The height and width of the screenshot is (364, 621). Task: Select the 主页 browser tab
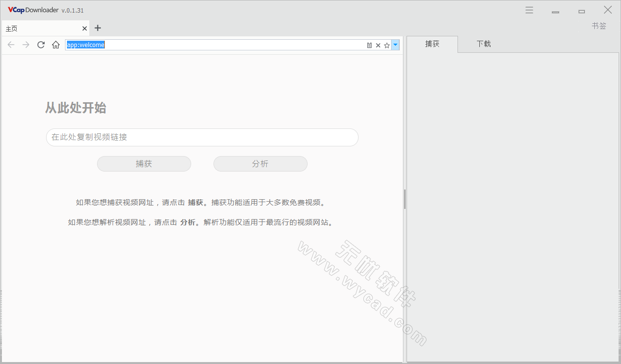click(39, 29)
